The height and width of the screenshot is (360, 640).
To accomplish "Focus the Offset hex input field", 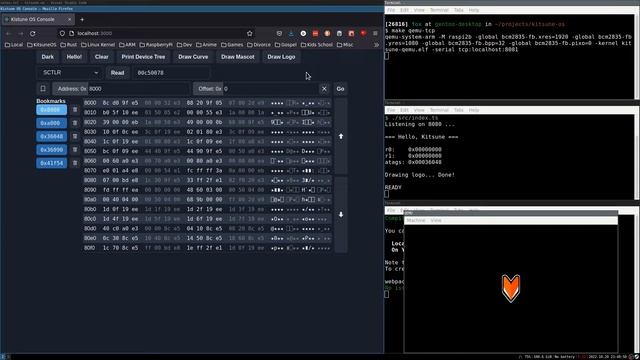I will click(270, 89).
